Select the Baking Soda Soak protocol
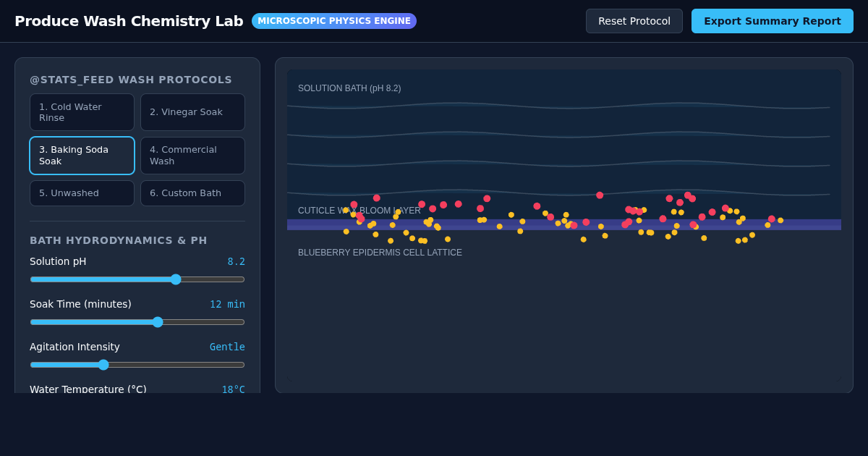This screenshot has width=868, height=456. coord(82,156)
